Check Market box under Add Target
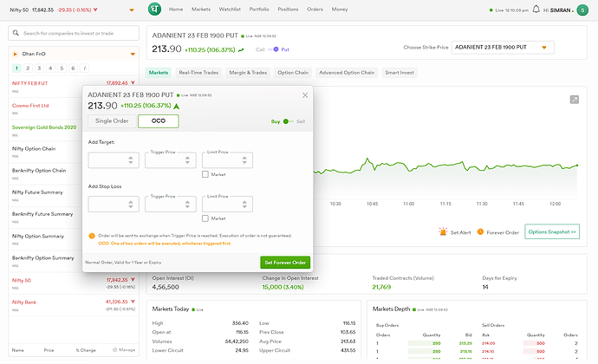 [205, 174]
